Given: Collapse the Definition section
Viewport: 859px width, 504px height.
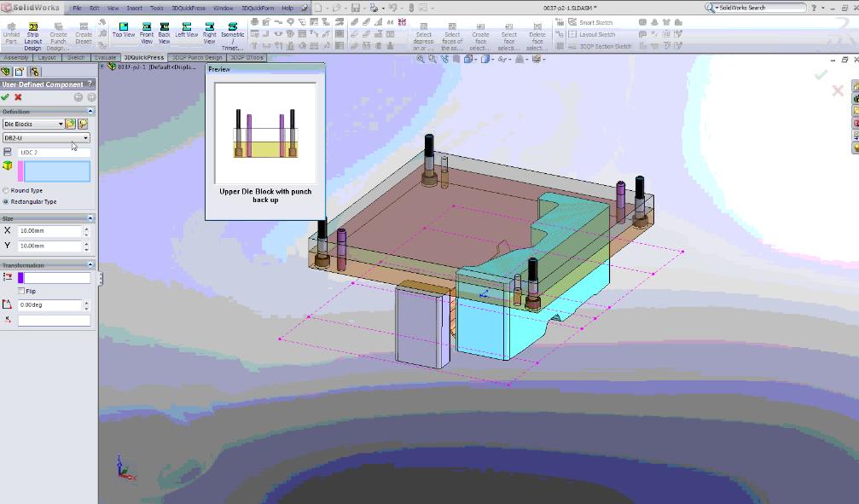Looking at the screenshot, I should pyautogui.click(x=90, y=111).
